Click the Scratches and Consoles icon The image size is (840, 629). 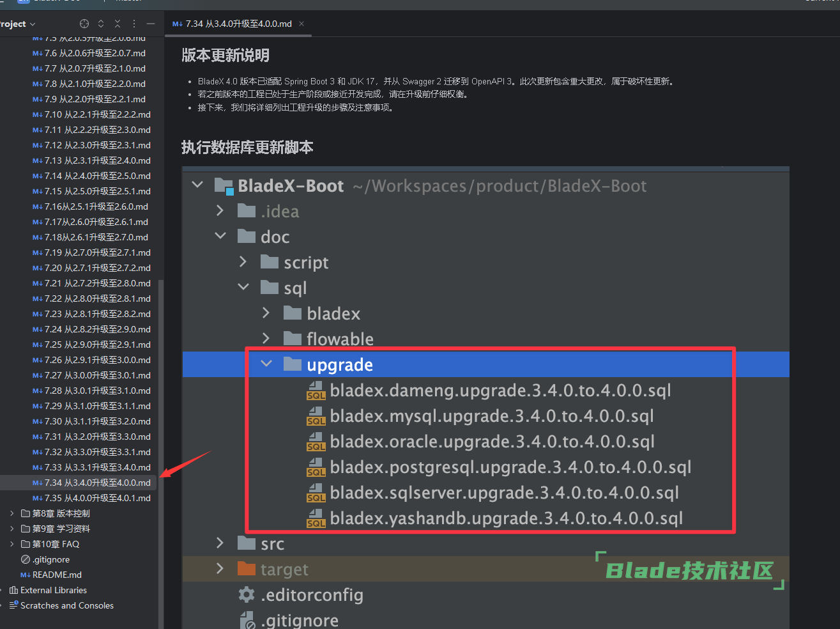(13, 605)
